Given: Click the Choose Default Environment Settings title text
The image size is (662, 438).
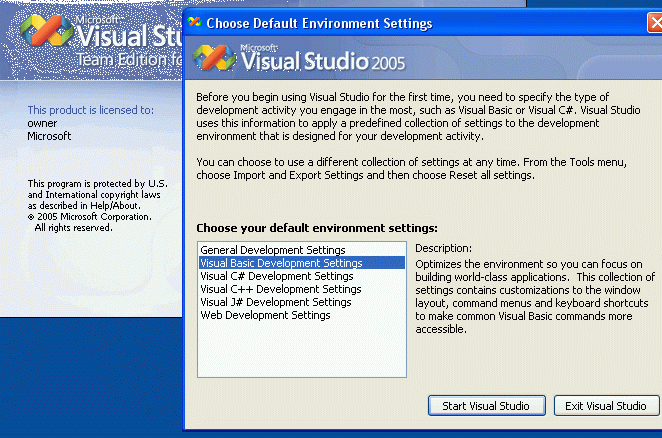Looking at the screenshot, I should pyautogui.click(x=319, y=23).
